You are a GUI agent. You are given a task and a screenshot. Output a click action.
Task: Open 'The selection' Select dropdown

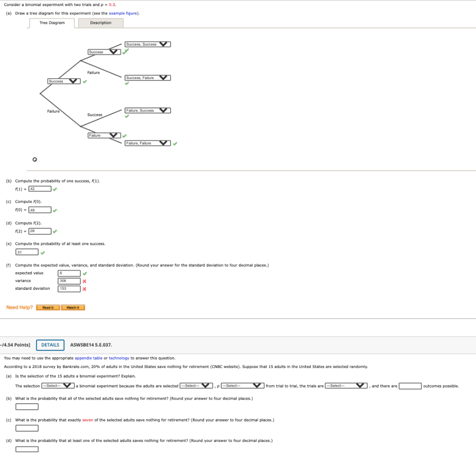pos(58,386)
